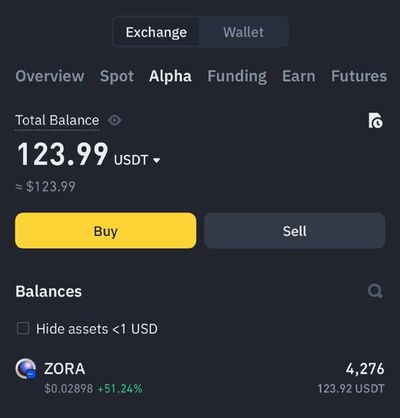Go to the Funding tab
This screenshot has width=400, height=418.
click(x=237, y=76)
